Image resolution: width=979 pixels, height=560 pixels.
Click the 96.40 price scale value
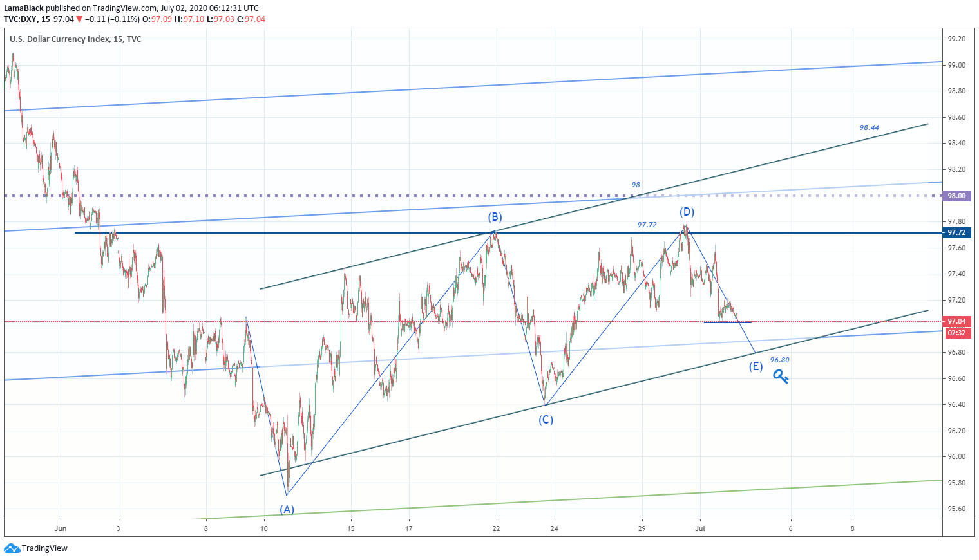tap(956, 404)
